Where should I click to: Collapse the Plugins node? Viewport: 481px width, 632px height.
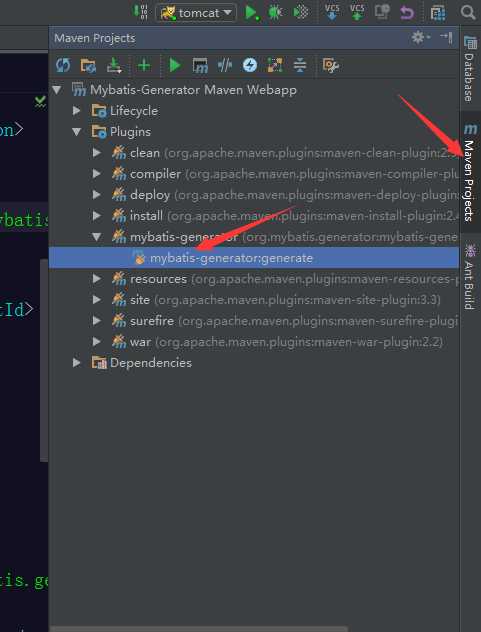point(77,131)
